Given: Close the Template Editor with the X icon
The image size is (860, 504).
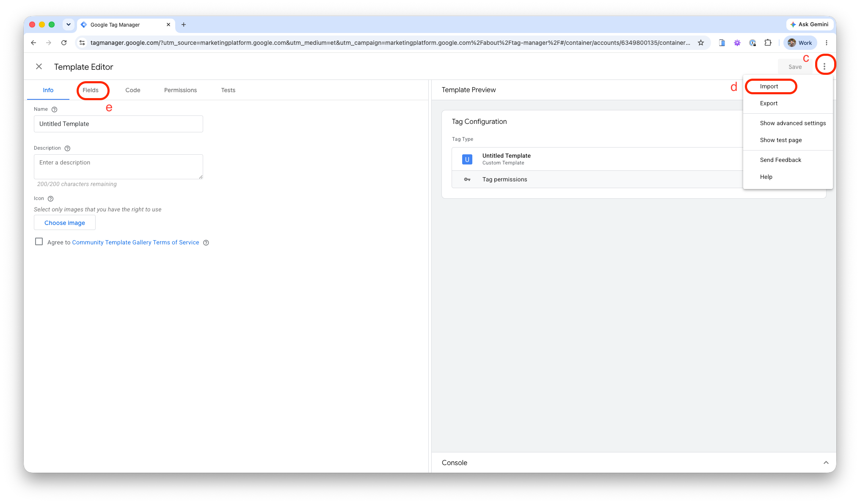Looking at the screenshot, I should (x=39, y=67).
